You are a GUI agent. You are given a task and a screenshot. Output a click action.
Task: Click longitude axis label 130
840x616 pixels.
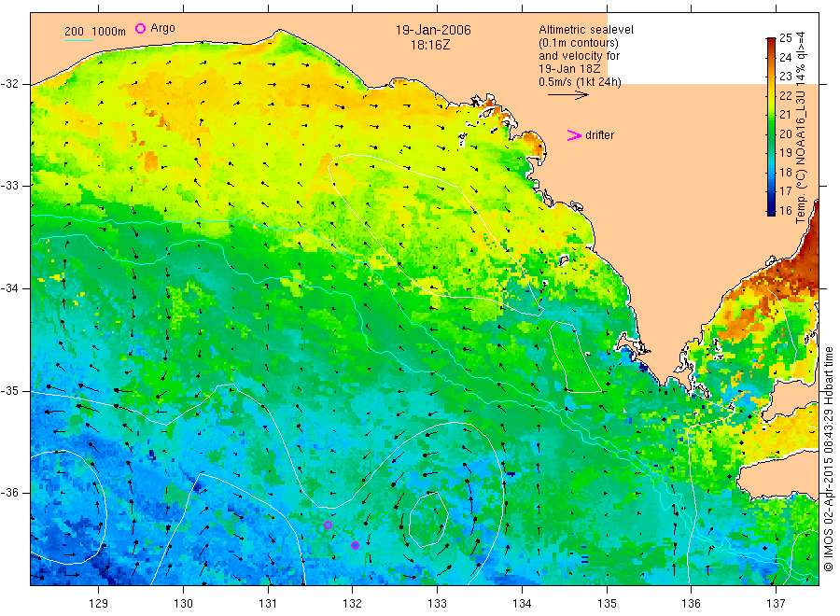(x=183, y=603)
